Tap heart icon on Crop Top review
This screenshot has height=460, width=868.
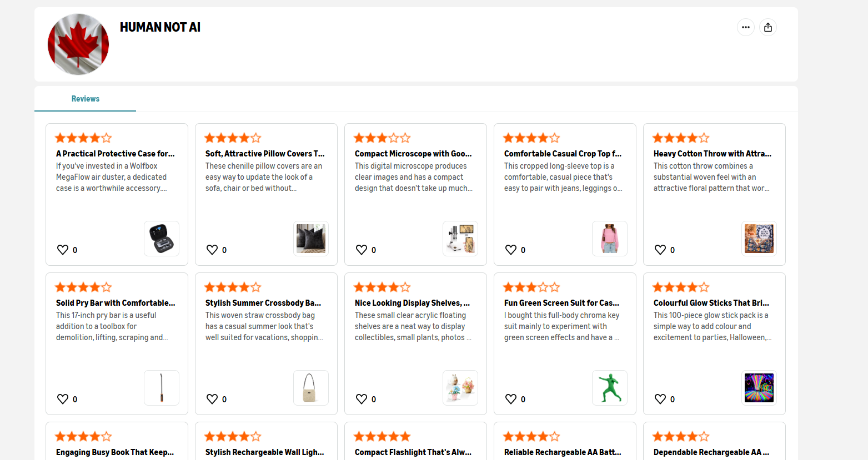pyautogui.click(x=511, y=250)
